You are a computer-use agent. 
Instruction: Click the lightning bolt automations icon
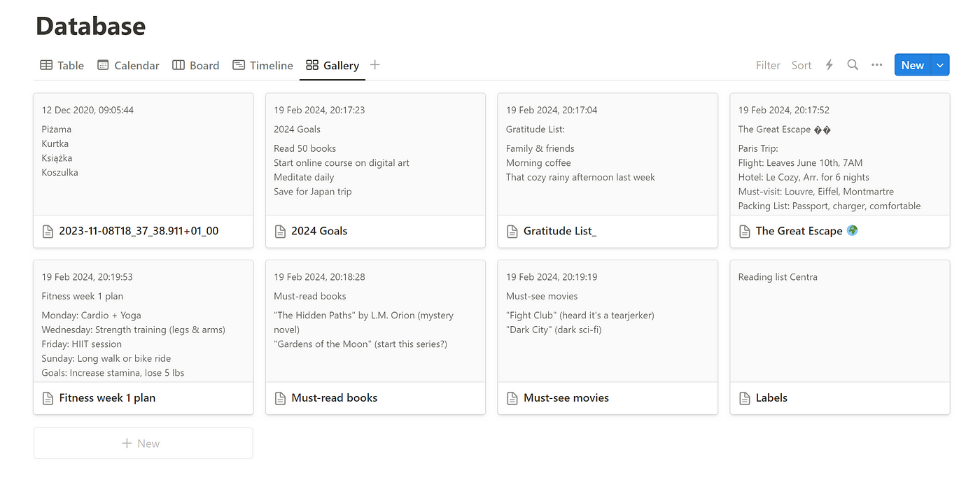pos(829,65)
